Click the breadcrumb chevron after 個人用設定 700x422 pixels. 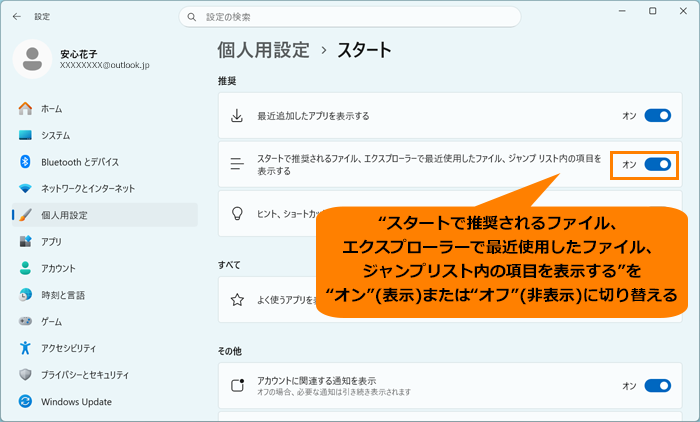click(x=324, y=50)
